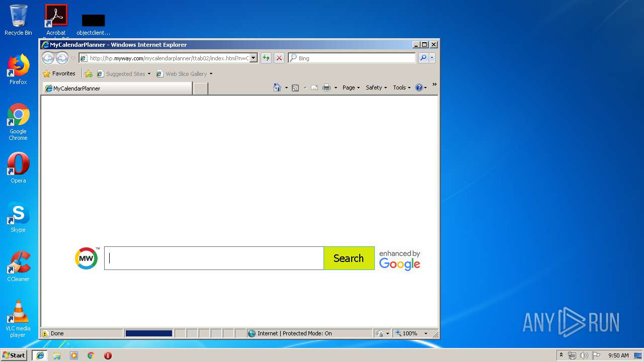Open the Tools menu
The height and width of the screenshot is (362, 644).
[x=402, y=87]
